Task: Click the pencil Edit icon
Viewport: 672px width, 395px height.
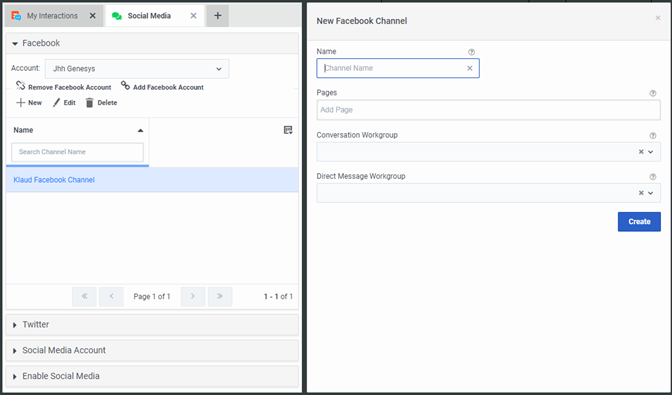Action: pyautogui.click(x=57, y=103)
